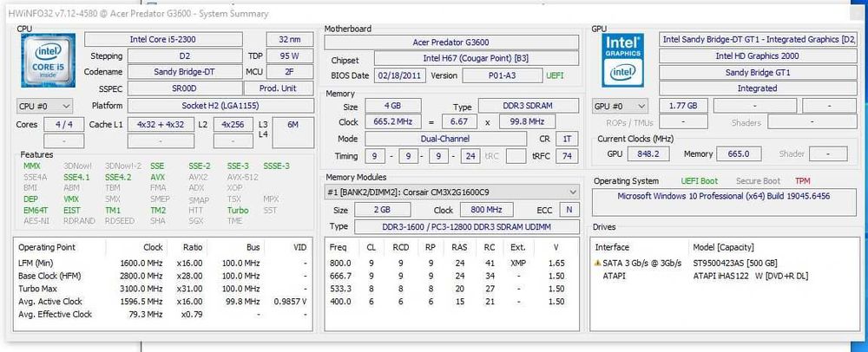Viewport: 868px width, 352px height.
Task: Expand the memory module BANK2/DIMM2 dropdown
Action: tap(451, 192)
